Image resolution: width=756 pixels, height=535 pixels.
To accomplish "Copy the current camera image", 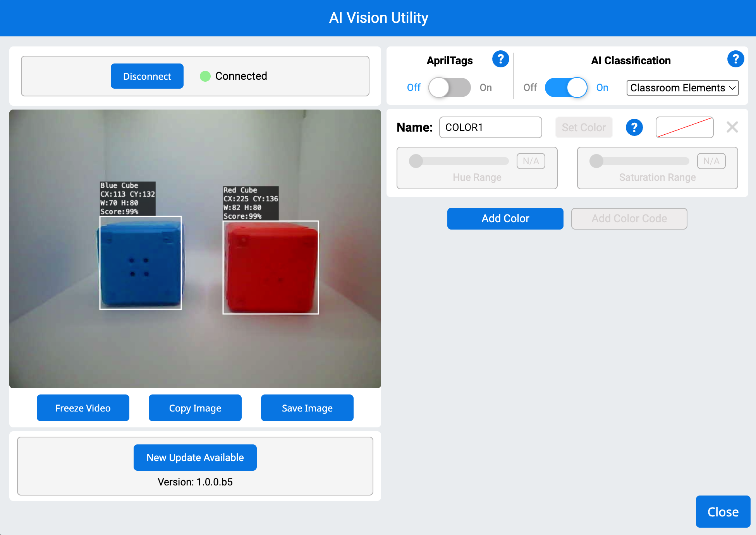I will pos(195,408).
